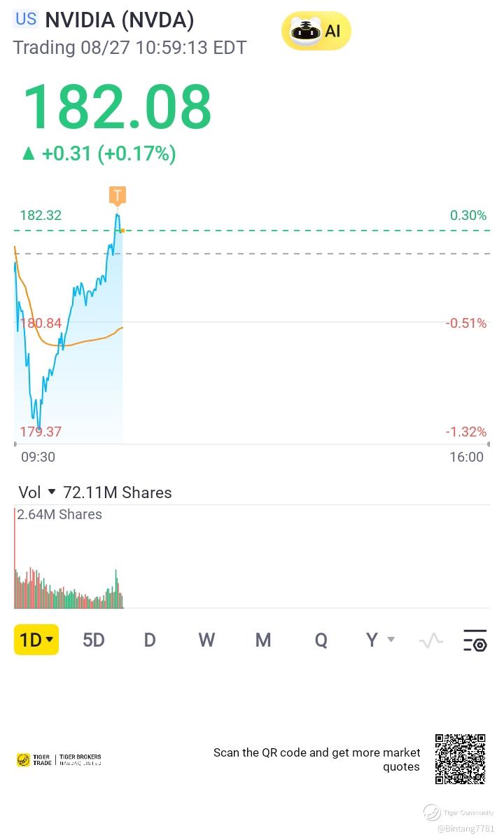Switch to the M monthly tab

coord(263,640)
